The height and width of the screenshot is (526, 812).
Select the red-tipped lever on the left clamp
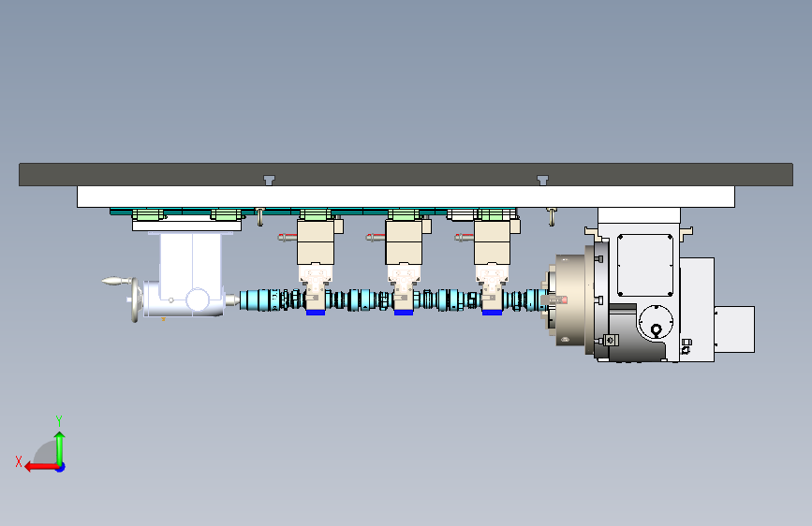[288, 237]
